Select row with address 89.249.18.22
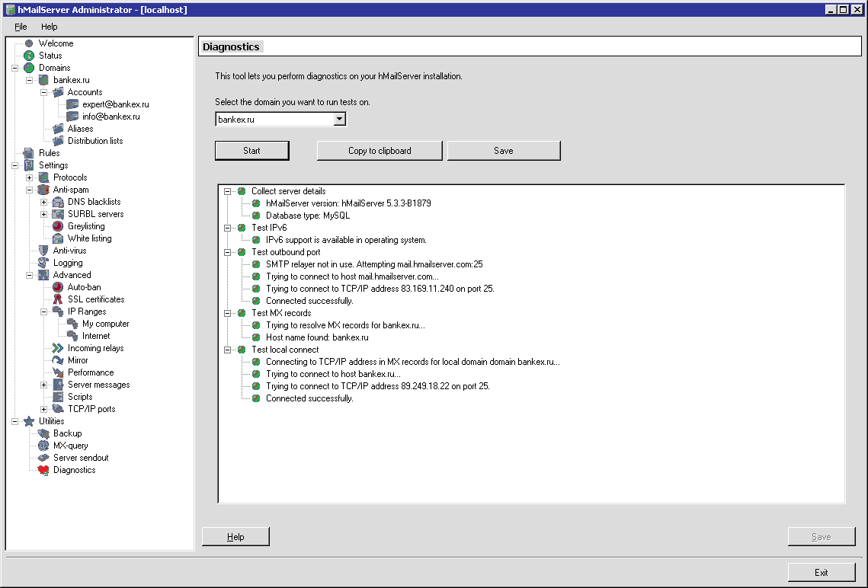 (x=377, y=386)
